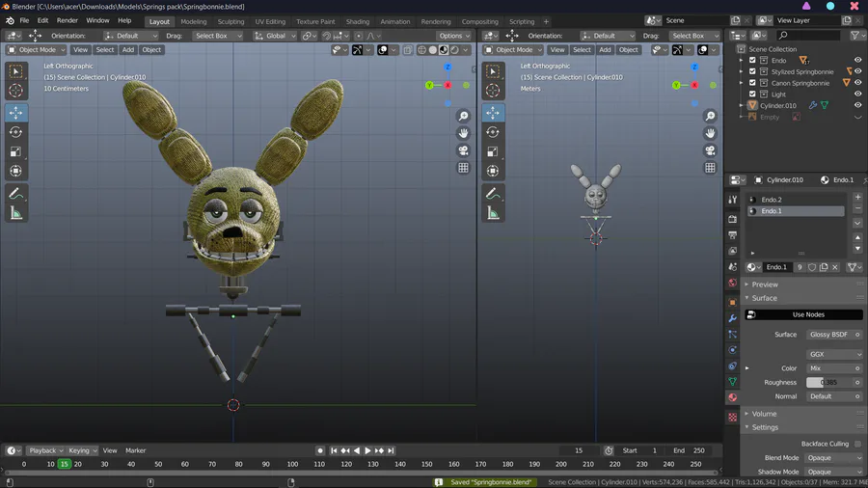
Task: Hide the Endo collection with eye icon
Action: pyautogui.click(x=857, y=60)
